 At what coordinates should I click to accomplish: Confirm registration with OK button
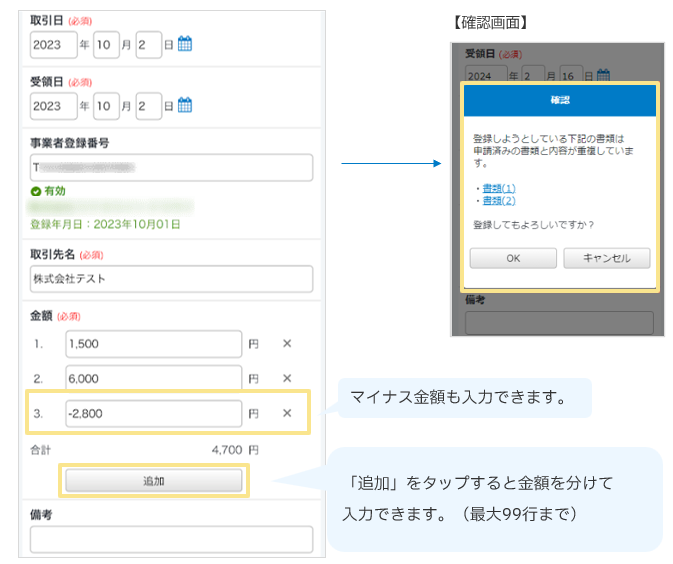[x=513, y=258]
